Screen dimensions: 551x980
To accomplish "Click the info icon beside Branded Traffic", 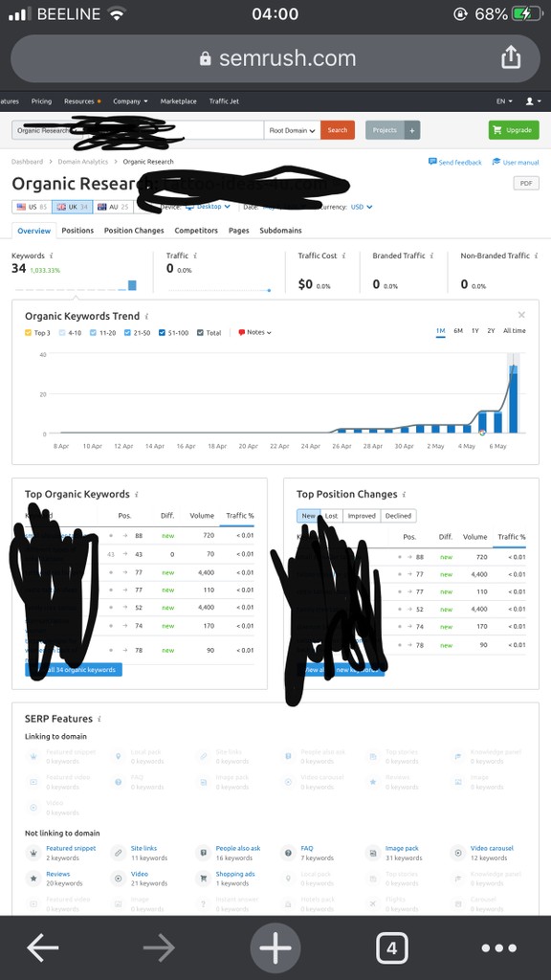I will [x=431, y=256].
